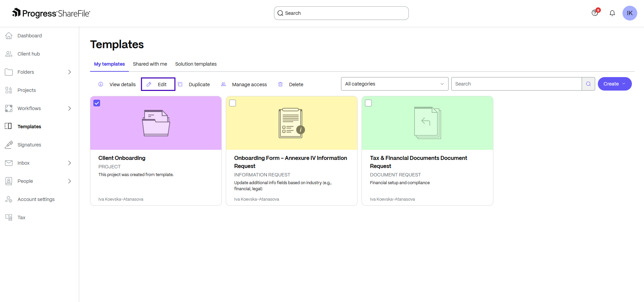Click the Projects sidebar icon
The width and height of the screenshot is (644, 302).
(x=9, y=90)
